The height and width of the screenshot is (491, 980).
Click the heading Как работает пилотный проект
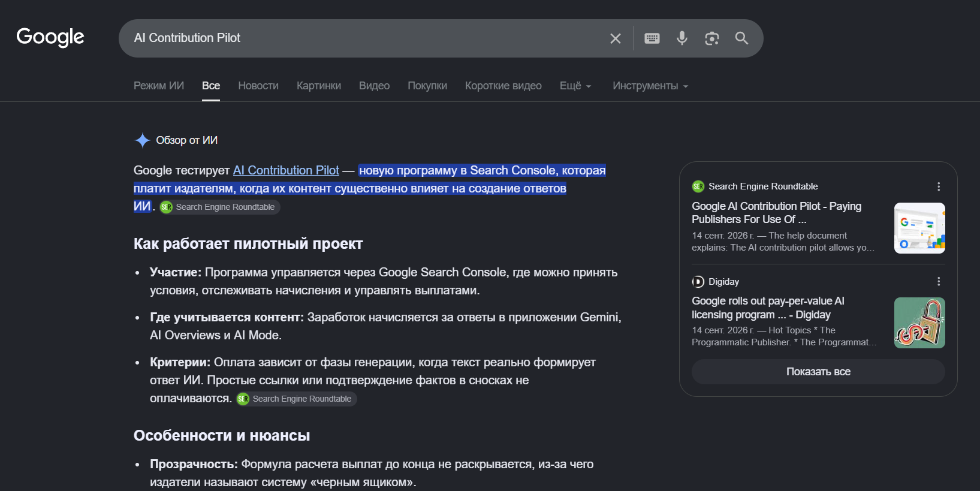248,243
